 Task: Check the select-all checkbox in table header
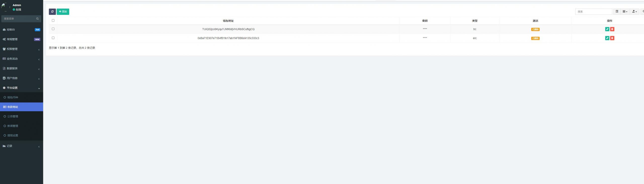coord(53,21)
